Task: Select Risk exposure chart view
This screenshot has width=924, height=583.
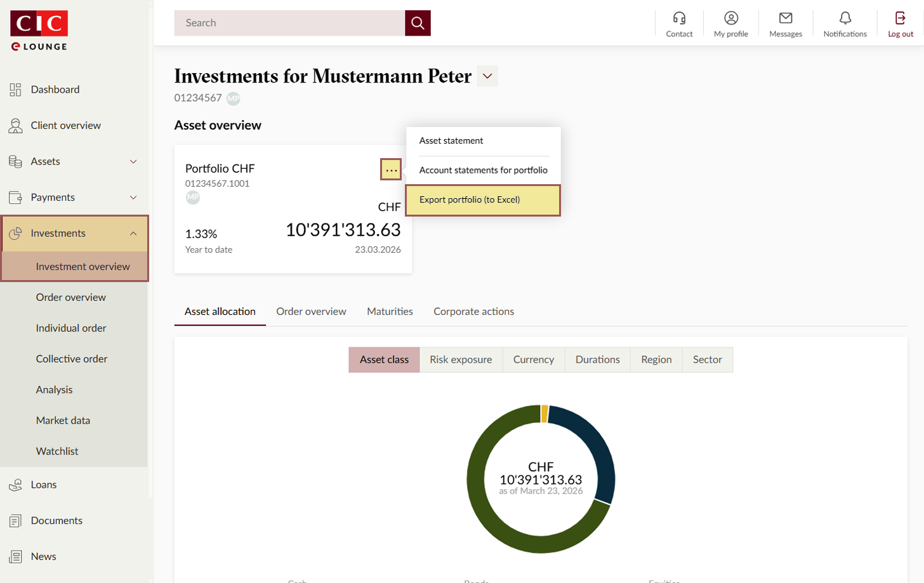Action: 461,359
